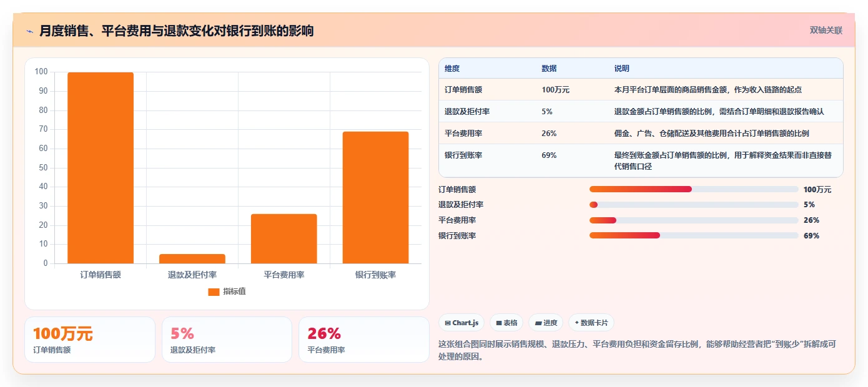Click the 退款及拒付率 x-axis label
Viewport: 868px width, 387px height.
(x=192, y=275)
